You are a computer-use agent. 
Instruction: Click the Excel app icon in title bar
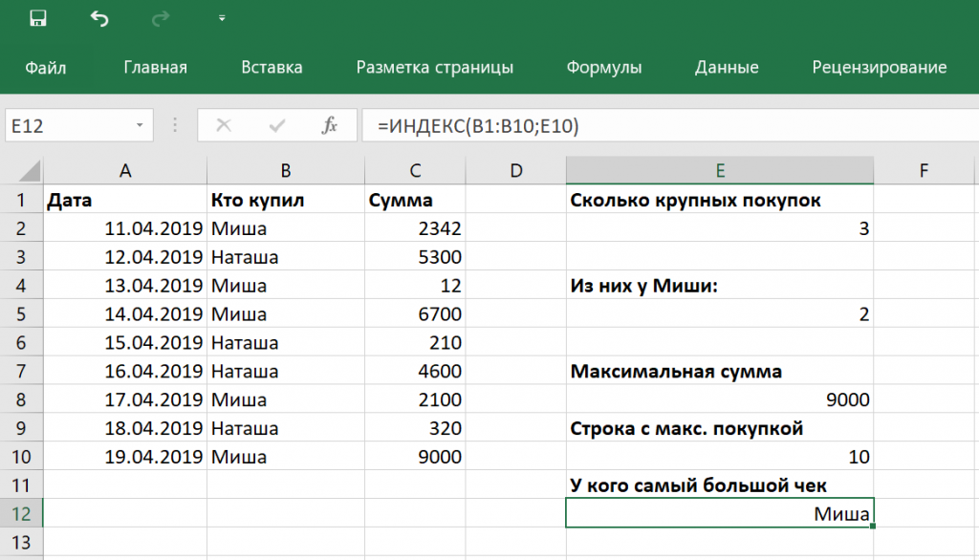(12, 16)
